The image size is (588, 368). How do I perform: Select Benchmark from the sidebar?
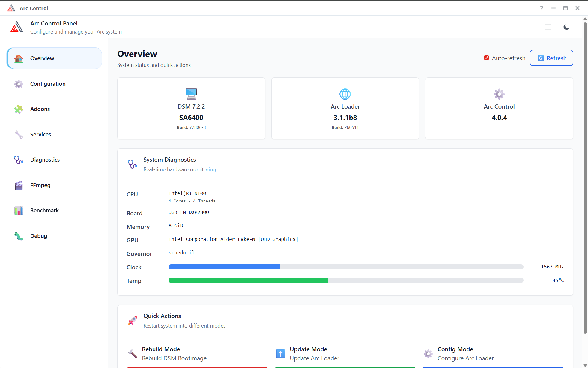pyautogui.click(x=54, y=210)
